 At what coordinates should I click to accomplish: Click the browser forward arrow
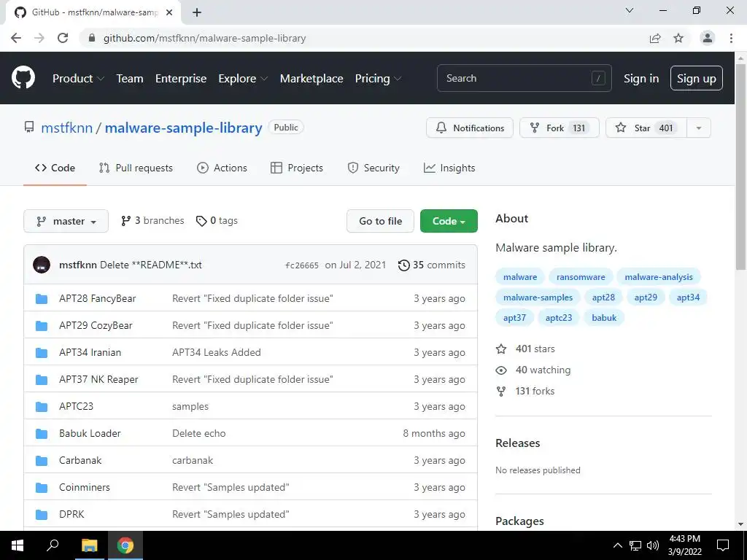[x=39, y=38]
